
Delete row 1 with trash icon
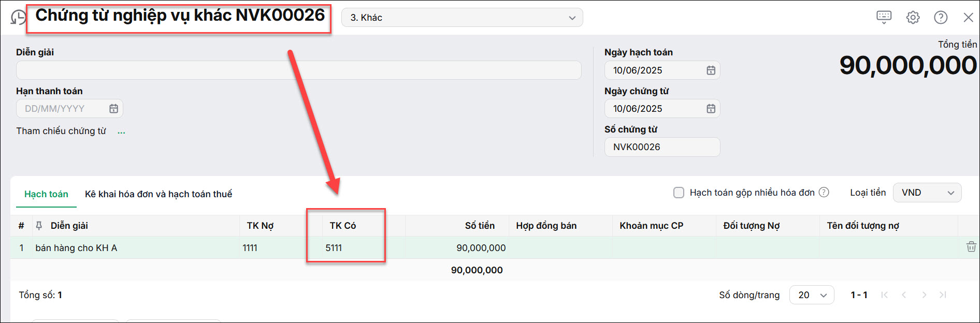[x=971, y=247]
